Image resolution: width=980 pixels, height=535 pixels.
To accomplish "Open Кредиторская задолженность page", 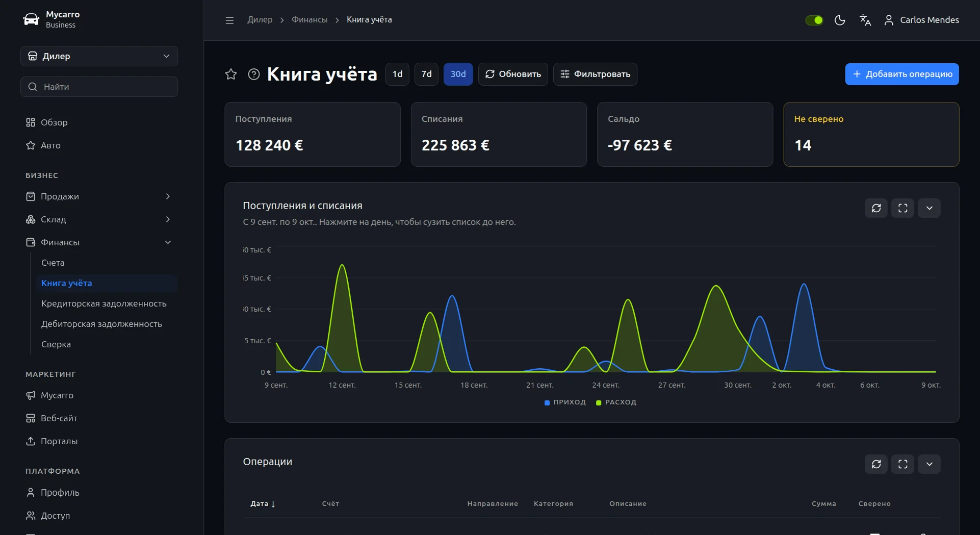I will tap(104, 303).
